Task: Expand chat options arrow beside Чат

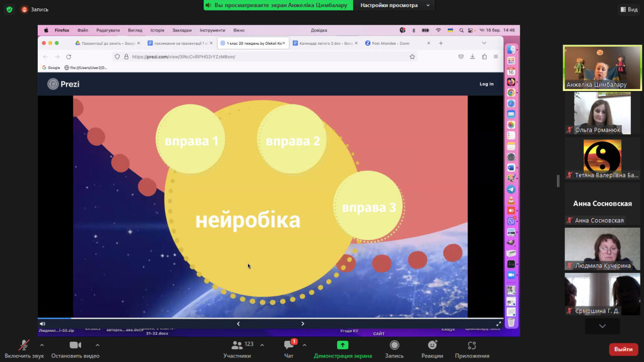Action: pos(304,345)
